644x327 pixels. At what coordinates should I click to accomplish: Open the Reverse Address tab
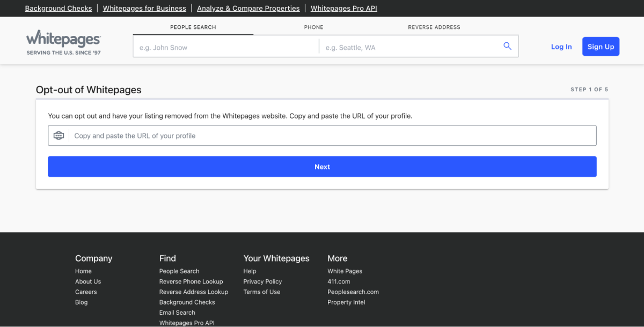pyautogui.click(x=434, y=27)
